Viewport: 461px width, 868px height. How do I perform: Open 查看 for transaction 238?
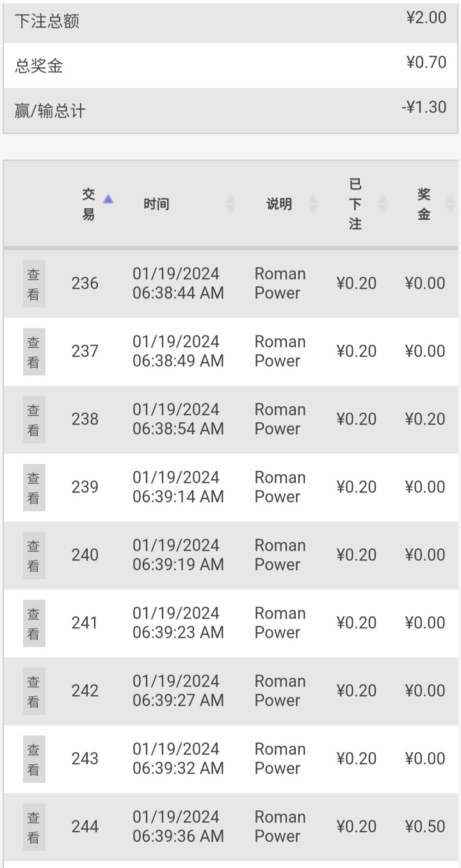(x=34, y=420)
